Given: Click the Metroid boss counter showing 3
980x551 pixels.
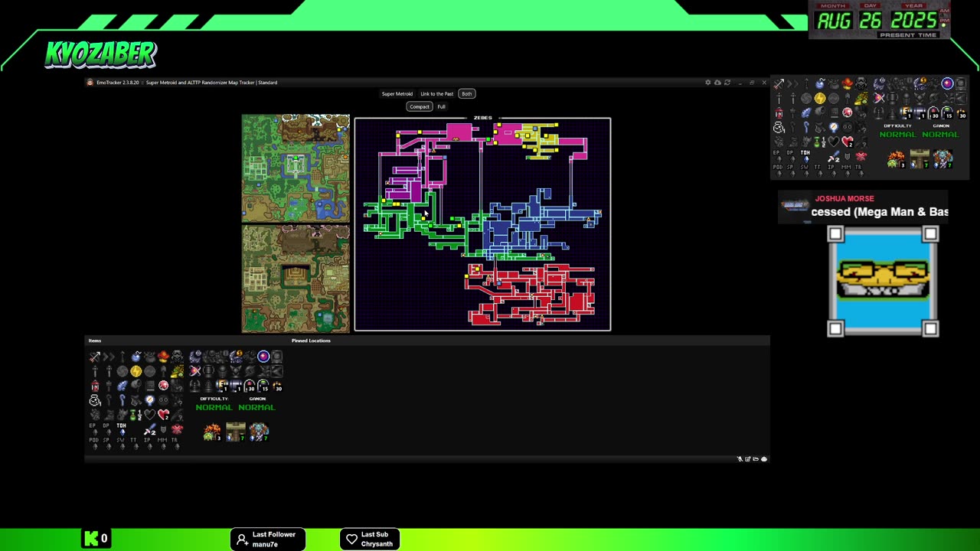Looking at the screenshot, I should [x=213, y=432].
